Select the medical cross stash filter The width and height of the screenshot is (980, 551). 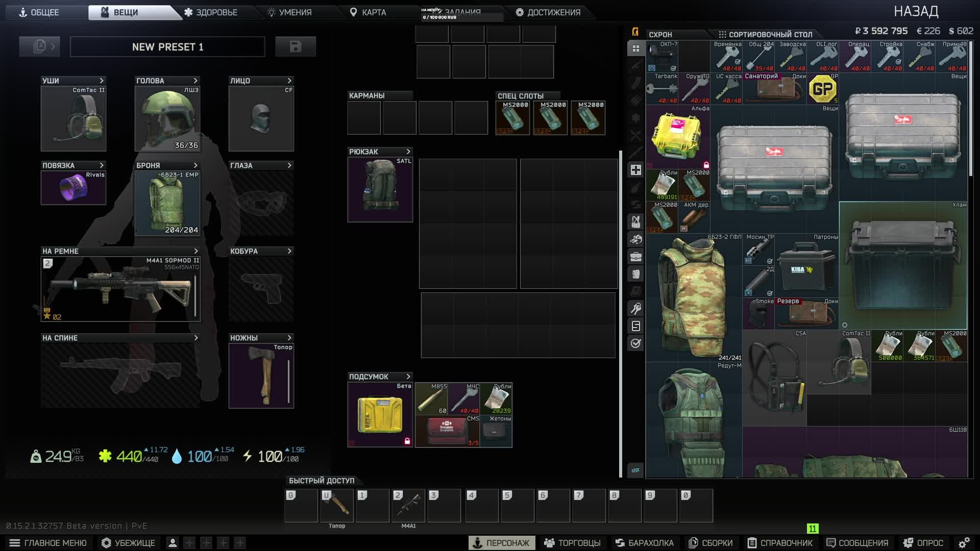tap(635, 170)
